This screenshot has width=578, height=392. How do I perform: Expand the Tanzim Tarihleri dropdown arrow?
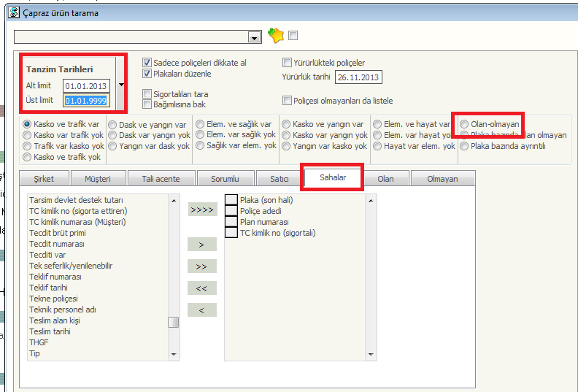point(121,84)
